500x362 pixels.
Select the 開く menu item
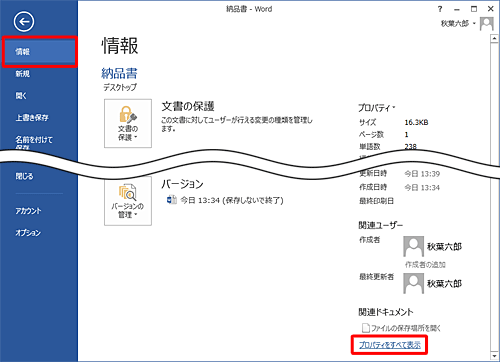(21, 96)
